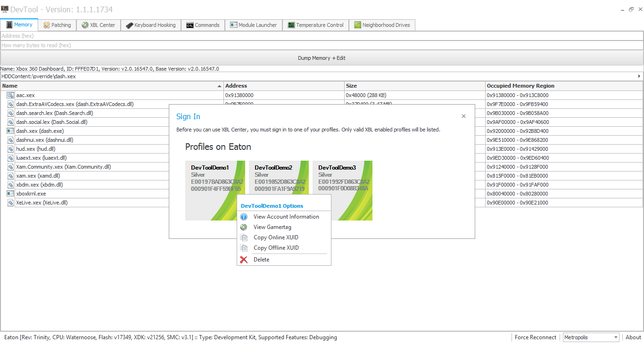Select the DevToolDemo1 profile tile
Viewport: 644px width, 343px height.
[x=215, y=191]
